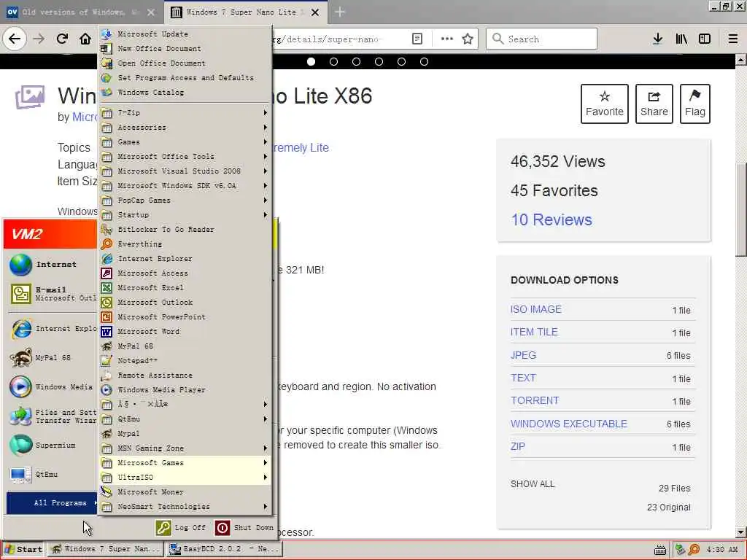Launch Windows Media Player in programs list
This screenshot has width=747, height=560.
coord(185,389)
